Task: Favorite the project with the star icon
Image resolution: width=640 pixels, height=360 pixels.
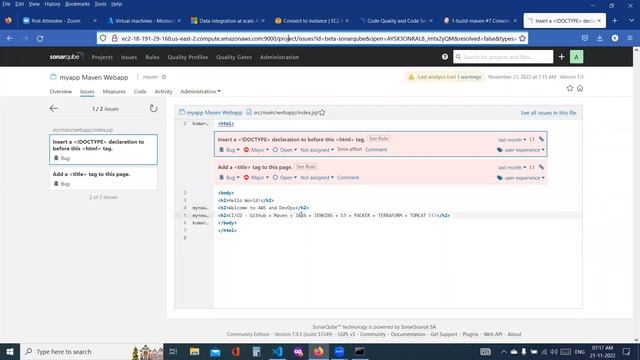Action: [570, 88]
